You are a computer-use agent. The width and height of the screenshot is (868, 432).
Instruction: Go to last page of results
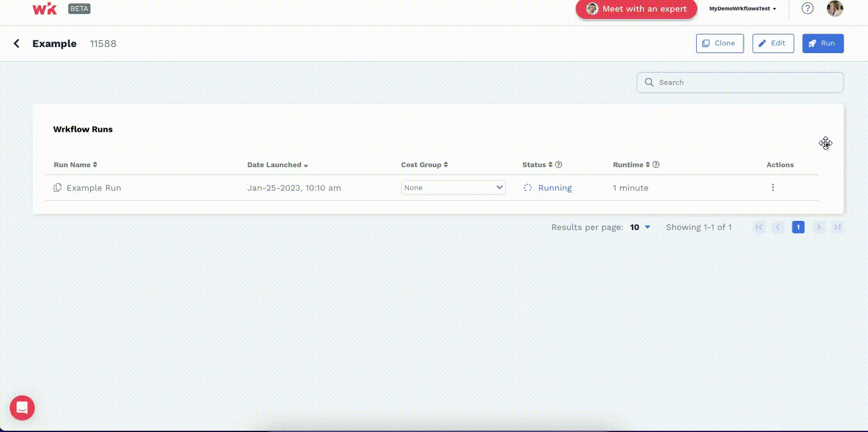(838, 227)
